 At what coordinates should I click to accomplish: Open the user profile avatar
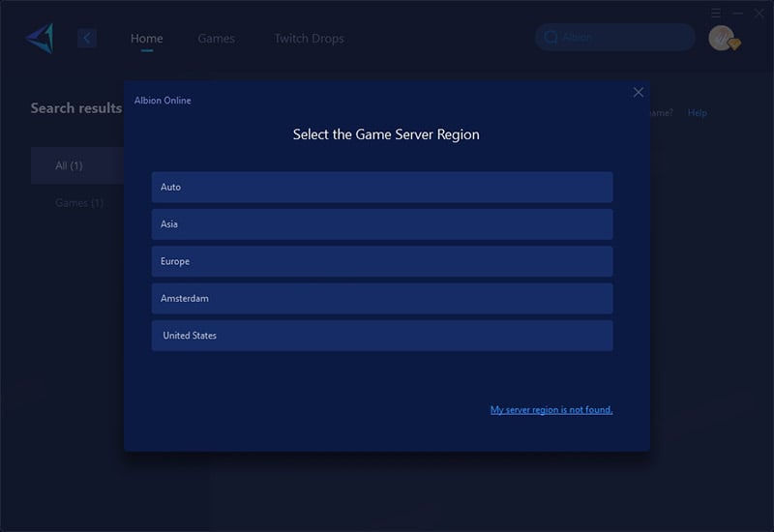point(724,39)
